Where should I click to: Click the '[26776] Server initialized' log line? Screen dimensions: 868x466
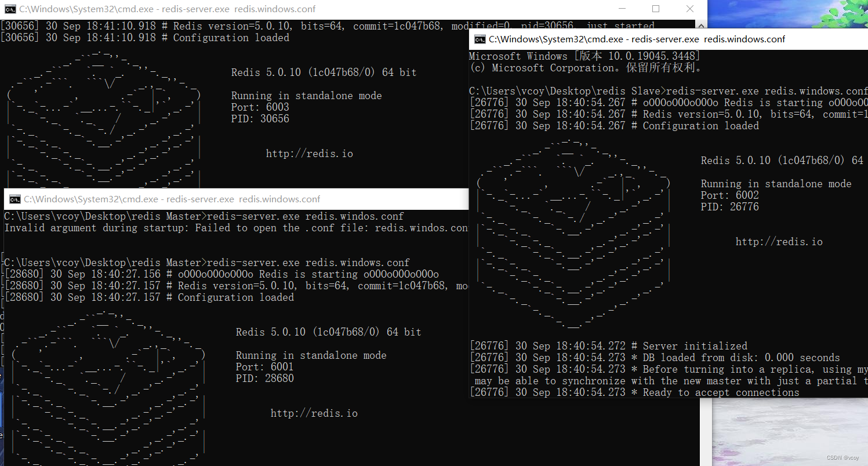pyautogui.click(x=608, y=346)
